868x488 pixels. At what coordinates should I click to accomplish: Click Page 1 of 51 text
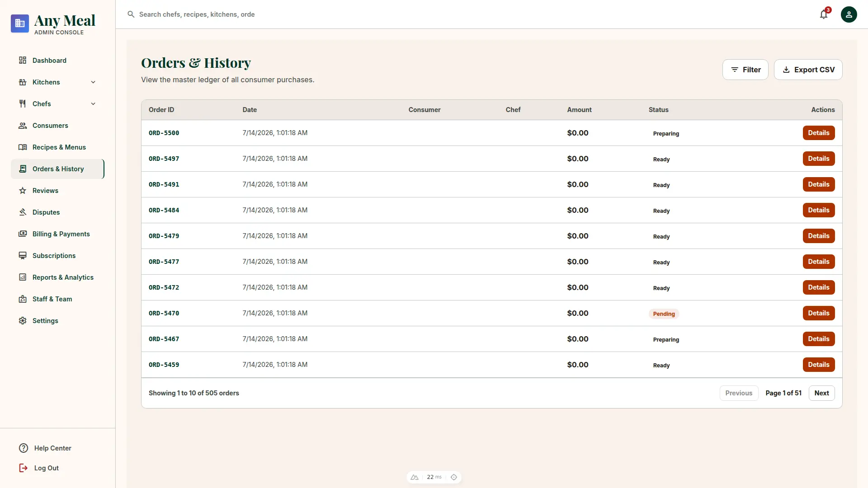click(783, 393)
